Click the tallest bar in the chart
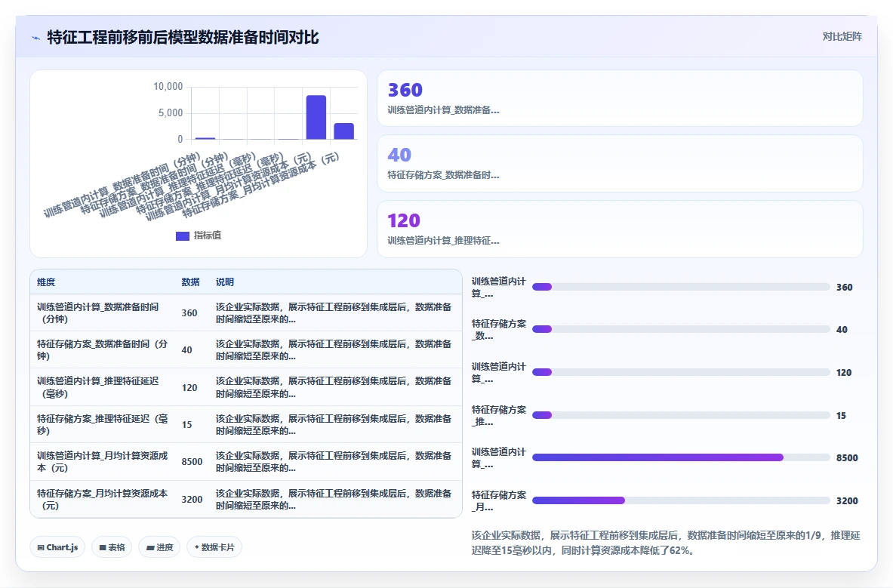Screen dimensions: 893x588 (316, 117)
